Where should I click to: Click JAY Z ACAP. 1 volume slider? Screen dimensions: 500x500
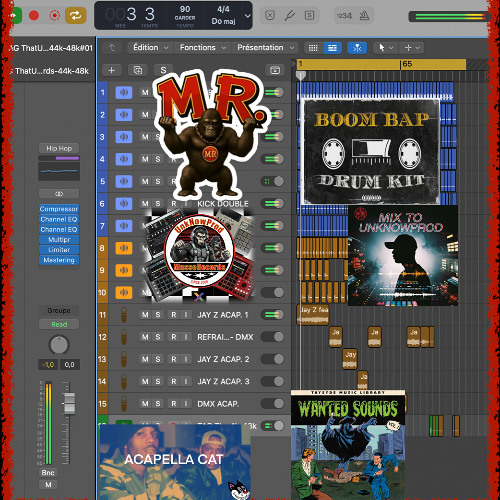click(273, 315)
